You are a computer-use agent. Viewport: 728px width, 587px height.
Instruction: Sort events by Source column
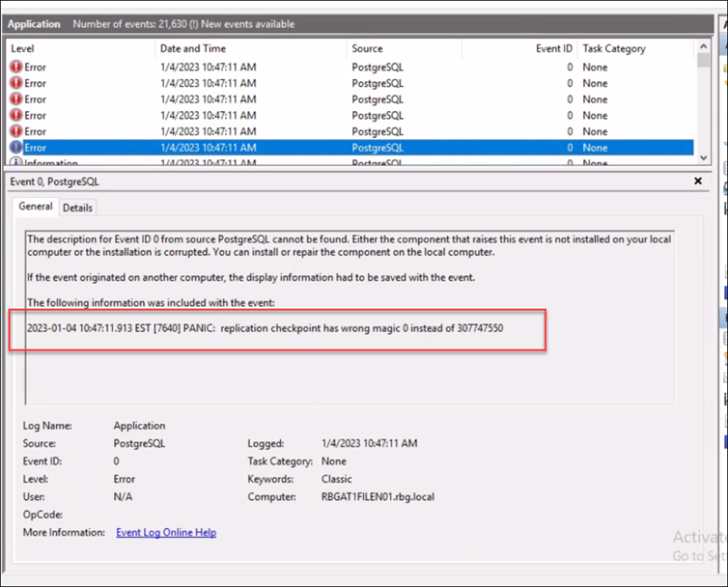point(404,48)
